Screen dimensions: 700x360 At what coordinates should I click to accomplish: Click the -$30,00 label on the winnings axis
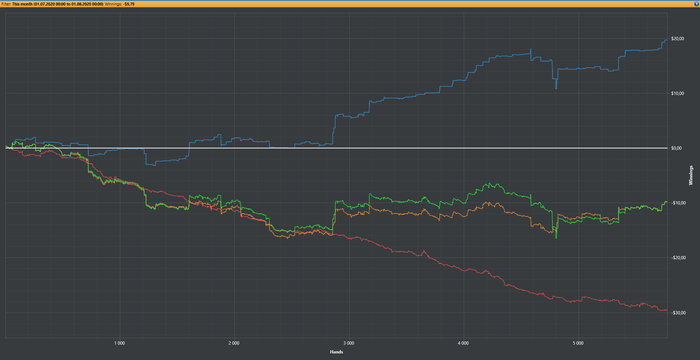point(678,313)
